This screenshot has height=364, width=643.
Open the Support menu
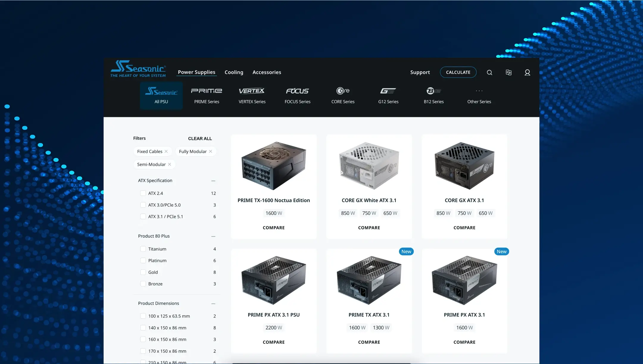pos(420,72)
